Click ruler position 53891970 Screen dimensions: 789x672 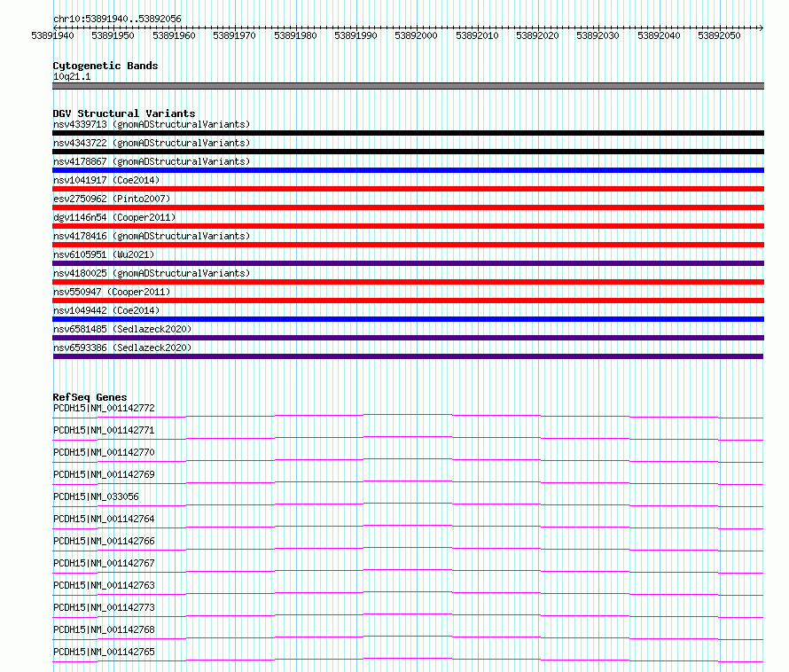[234, 35]
